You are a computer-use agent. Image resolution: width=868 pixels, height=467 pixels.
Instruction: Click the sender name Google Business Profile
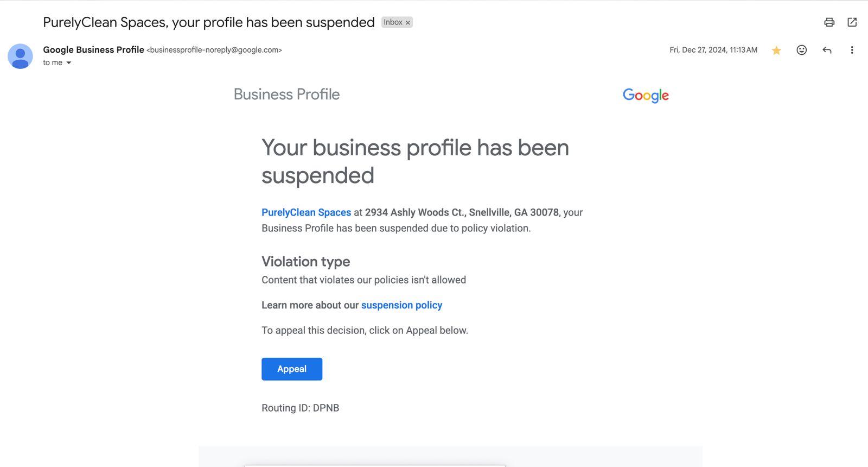pos(93,49)
